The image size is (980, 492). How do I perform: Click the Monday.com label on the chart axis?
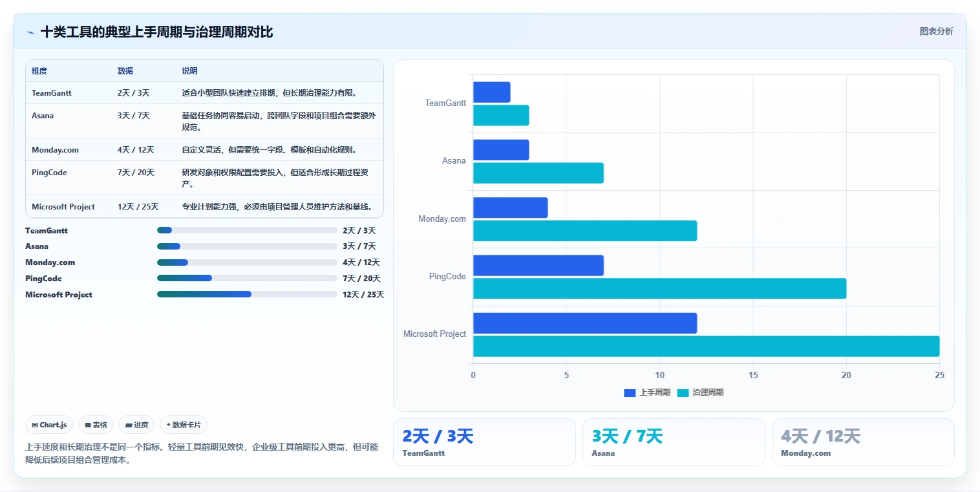click(x=442, y=219)
